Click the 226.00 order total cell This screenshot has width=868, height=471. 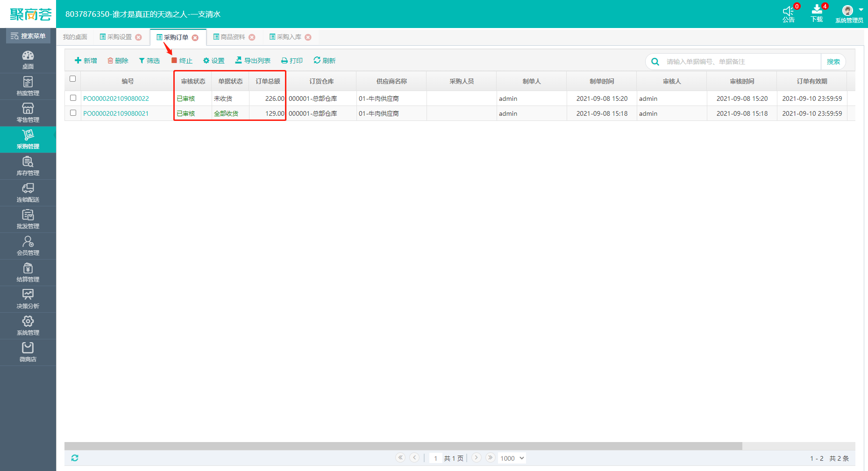(268, 98)
